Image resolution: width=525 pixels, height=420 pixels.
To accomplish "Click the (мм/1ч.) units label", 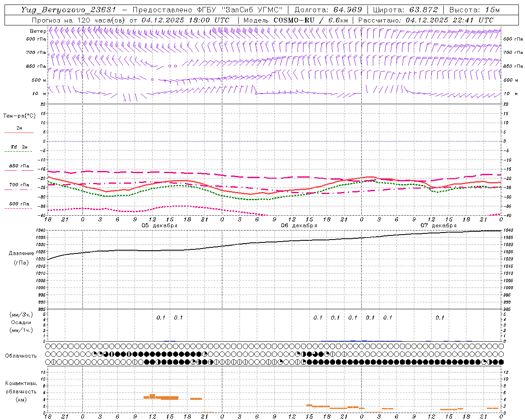I will (21, 330).
